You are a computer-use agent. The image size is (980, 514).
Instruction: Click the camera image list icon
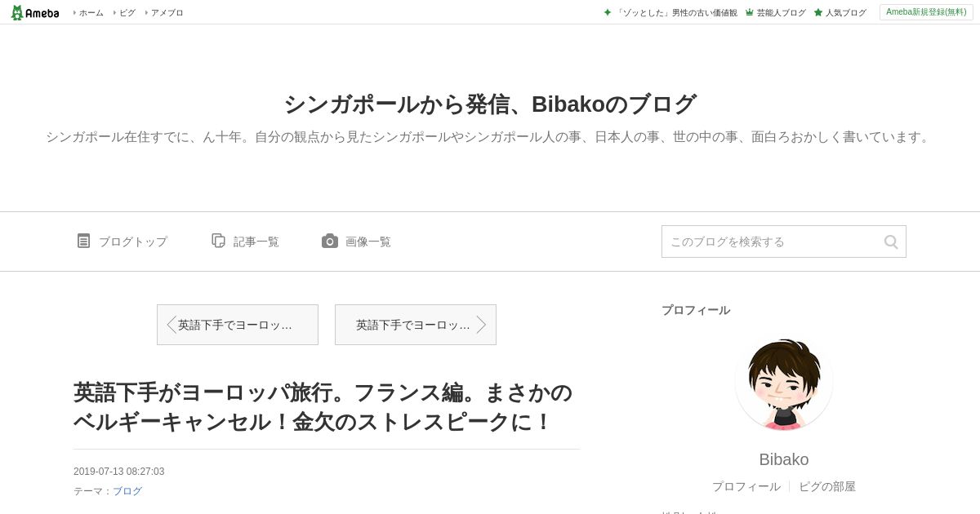pyautogui.click(x=330, y=241)
